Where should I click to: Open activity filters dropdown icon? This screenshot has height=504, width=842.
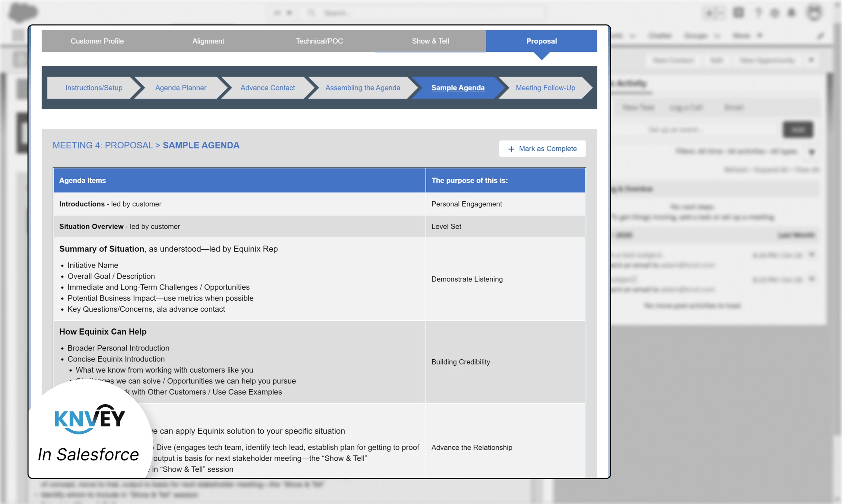pos(812,152)
